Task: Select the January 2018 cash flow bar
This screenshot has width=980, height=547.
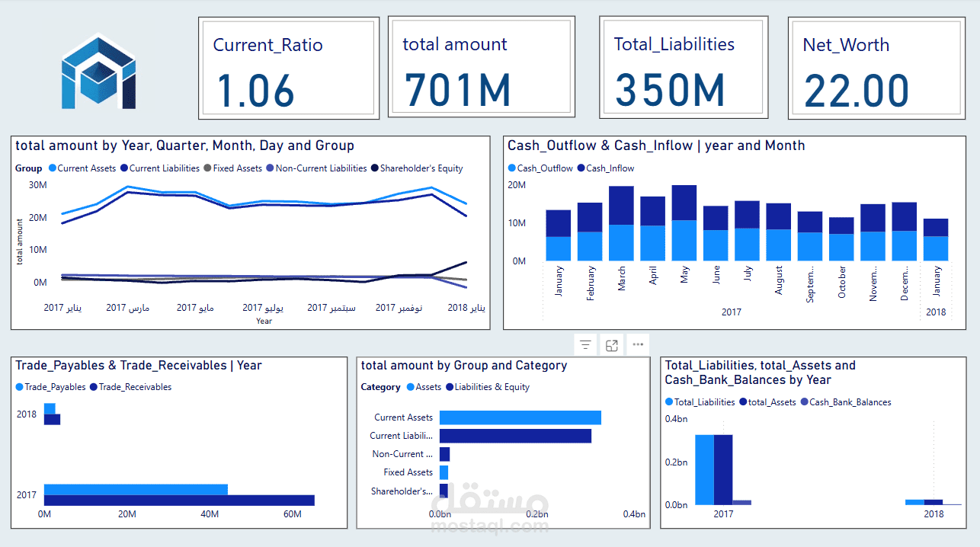Action: pyautogui.click(x=936, y=240)
